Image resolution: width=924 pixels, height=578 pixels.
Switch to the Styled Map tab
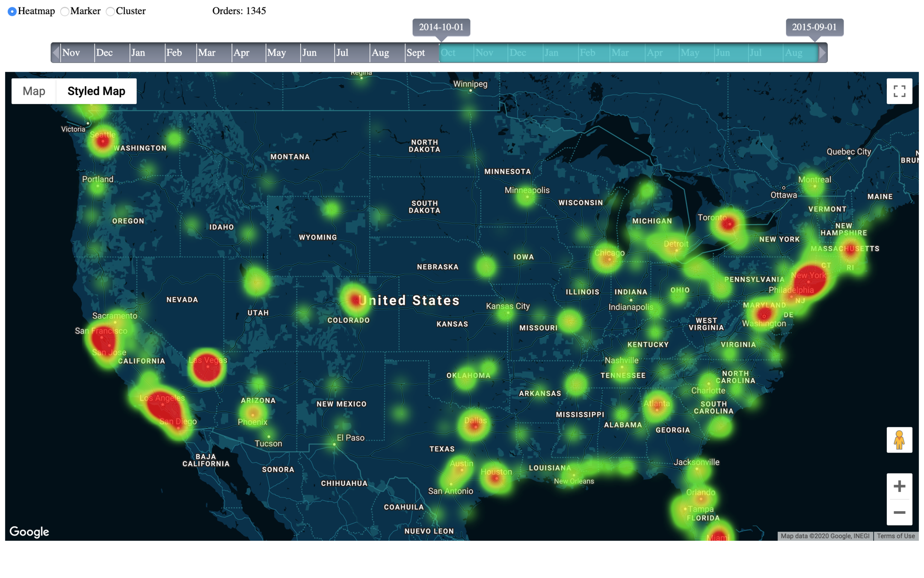pyautogui.click(x=96, y=91)
